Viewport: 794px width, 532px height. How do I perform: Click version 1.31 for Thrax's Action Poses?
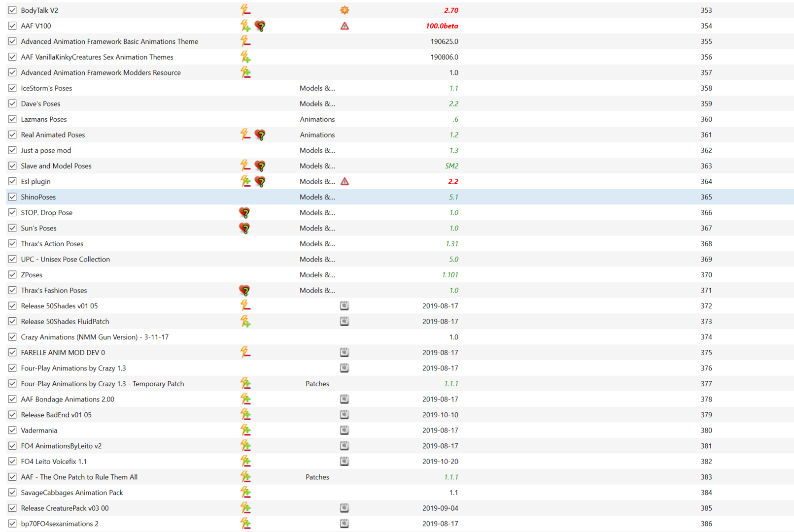click(452, 244)
